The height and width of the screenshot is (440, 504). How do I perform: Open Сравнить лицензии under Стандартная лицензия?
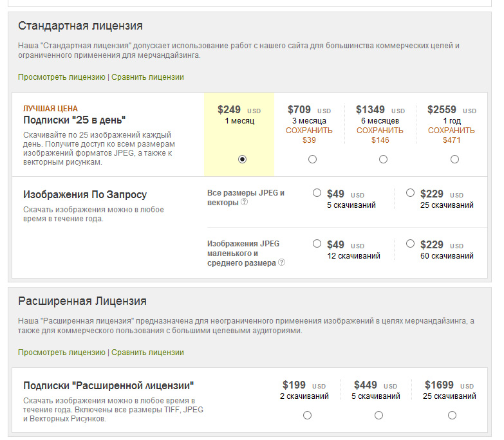pos(147,77)
